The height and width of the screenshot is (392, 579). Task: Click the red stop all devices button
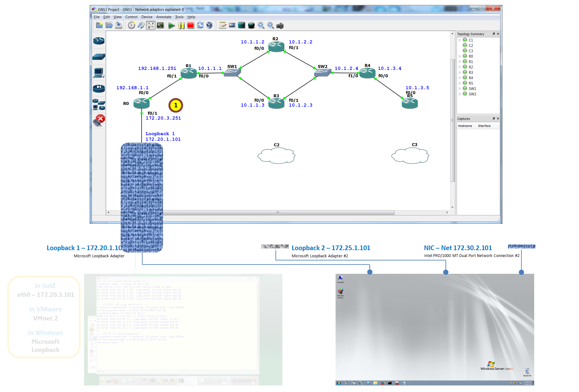(191, 26)
